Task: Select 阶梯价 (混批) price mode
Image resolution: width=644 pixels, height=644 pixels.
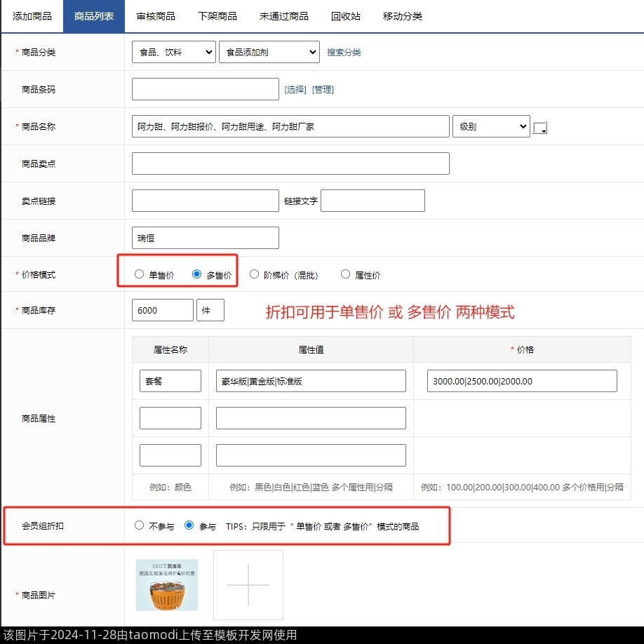Action: tap(254, 275)
